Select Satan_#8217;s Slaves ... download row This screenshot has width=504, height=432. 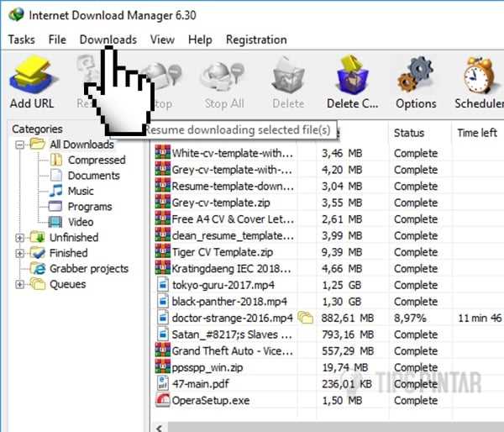click(x=327, y=335)
